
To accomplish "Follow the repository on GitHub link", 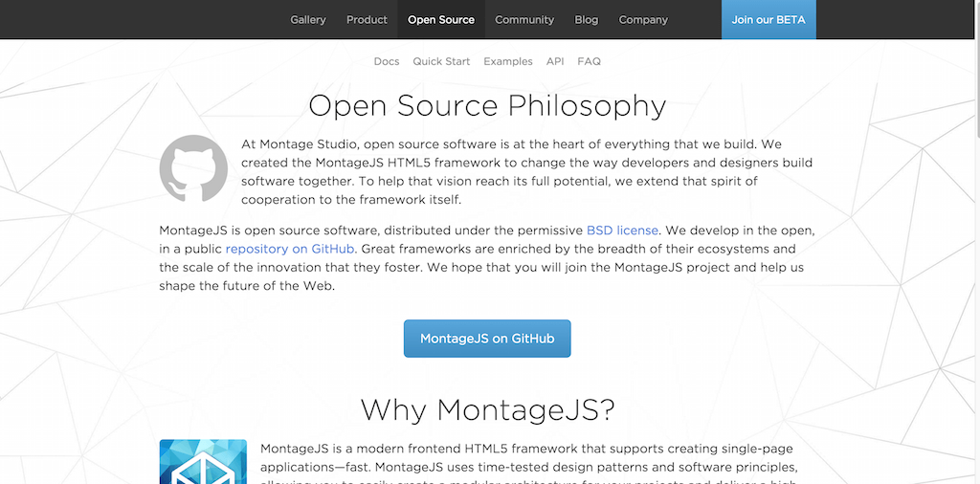I will point(290,249).
